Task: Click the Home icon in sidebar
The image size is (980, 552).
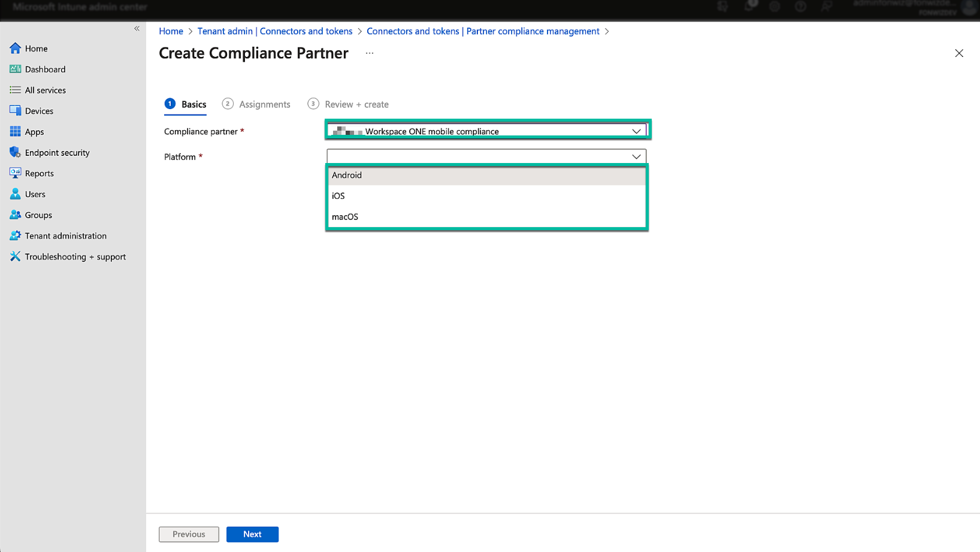Action: 15,49
